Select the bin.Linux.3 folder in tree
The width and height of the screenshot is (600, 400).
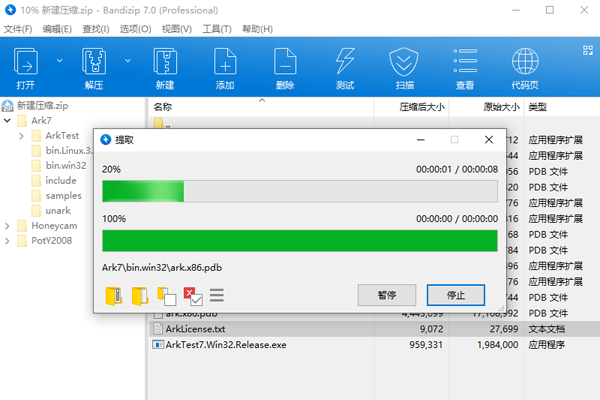pos(69,151)
